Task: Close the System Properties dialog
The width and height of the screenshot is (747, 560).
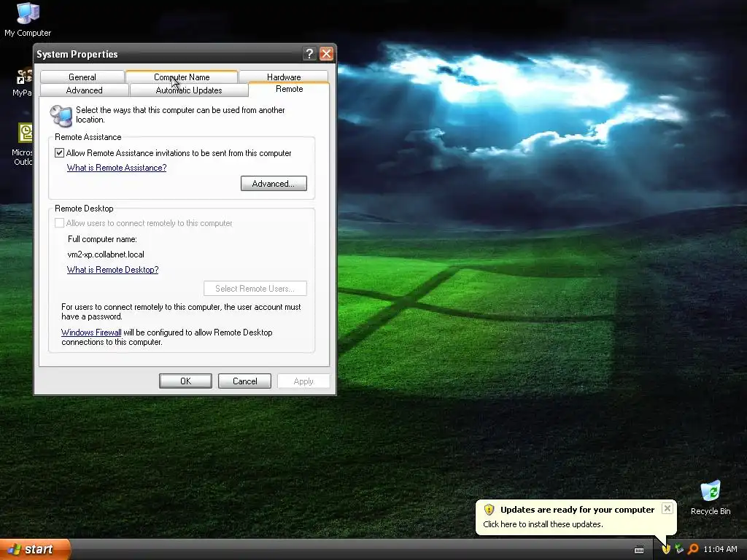Action: click(x=326, y=54)
